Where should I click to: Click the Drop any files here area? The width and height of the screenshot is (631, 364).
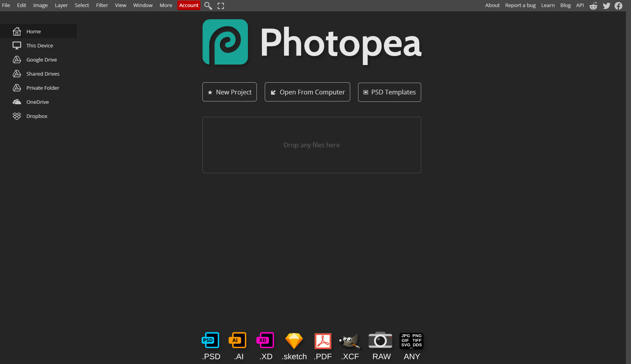coord(312,145)
